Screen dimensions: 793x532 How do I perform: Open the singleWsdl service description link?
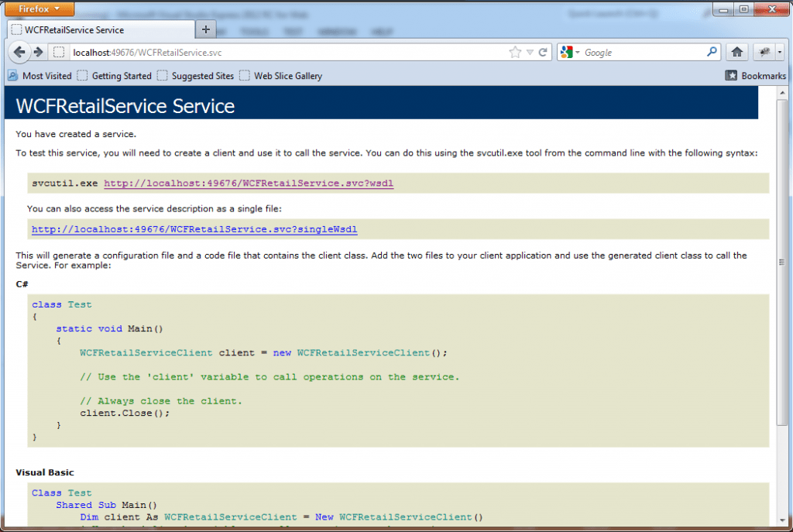[194, 229]
